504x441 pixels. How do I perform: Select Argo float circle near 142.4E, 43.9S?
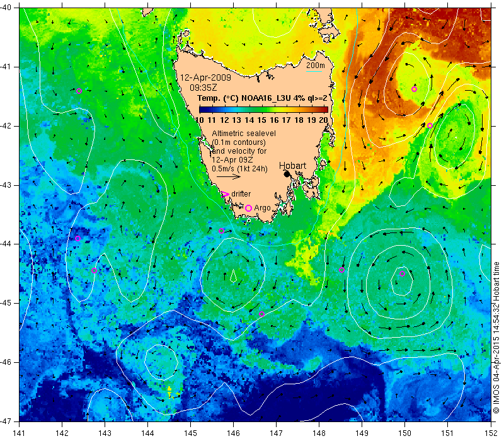(77, 239)
